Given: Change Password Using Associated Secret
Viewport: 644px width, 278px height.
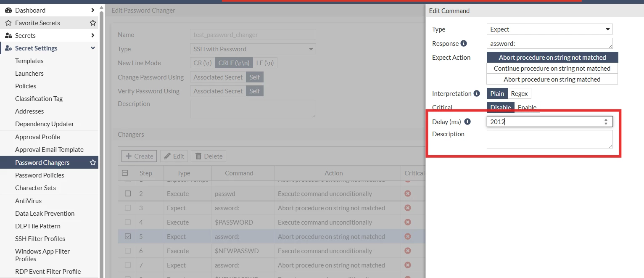Looking at the screenshot, I should 218,77.
